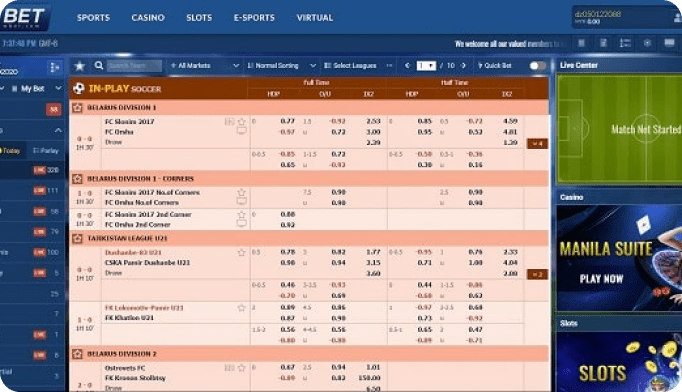
Task: Click odds 1.77 for Dushanbe-83 U21
Action: 373,252
